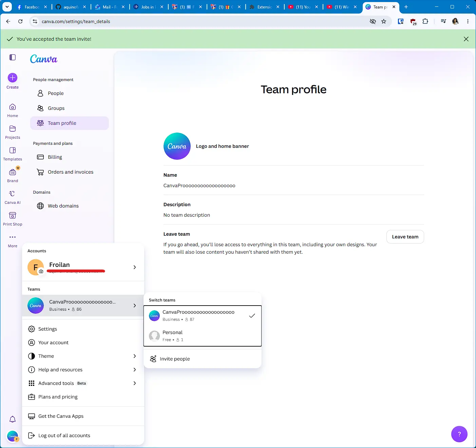Click the team Name value text
The height and width of the screenshot is (448, 476).
[199, 186]
